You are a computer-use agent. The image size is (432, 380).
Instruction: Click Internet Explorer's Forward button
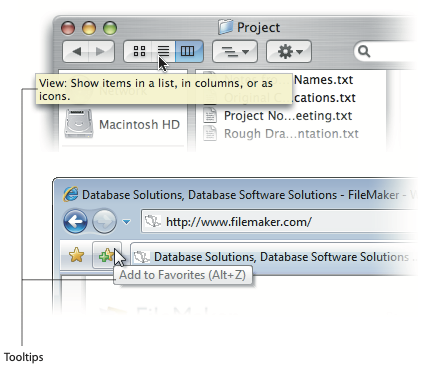coord(104,221)
